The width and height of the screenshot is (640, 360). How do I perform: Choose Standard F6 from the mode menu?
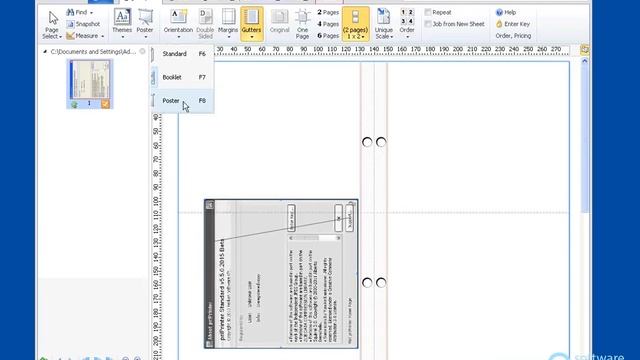[x=183, y=54]
